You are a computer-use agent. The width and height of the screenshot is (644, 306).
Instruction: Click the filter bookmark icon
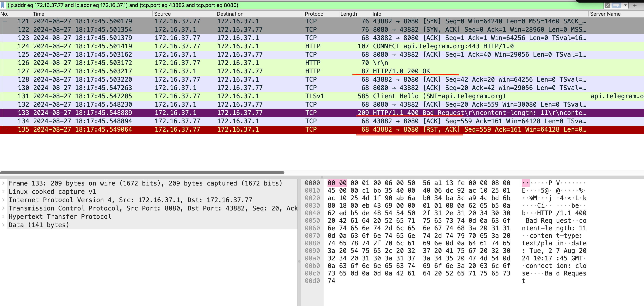(3, 5)
